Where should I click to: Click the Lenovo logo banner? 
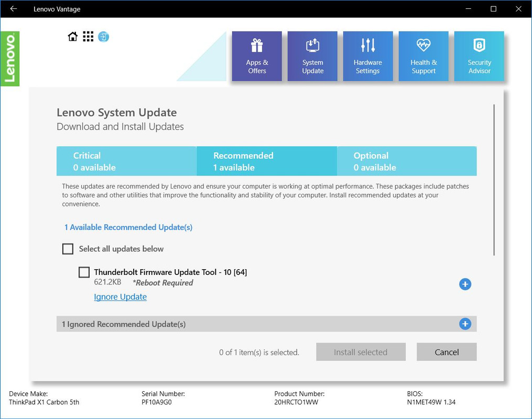click(10, 59)
